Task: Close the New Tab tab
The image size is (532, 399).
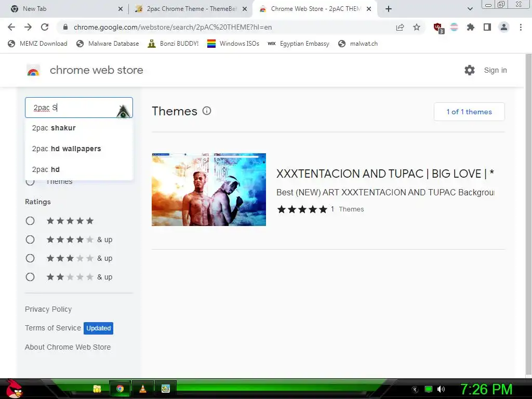Action: pos(120,9)
